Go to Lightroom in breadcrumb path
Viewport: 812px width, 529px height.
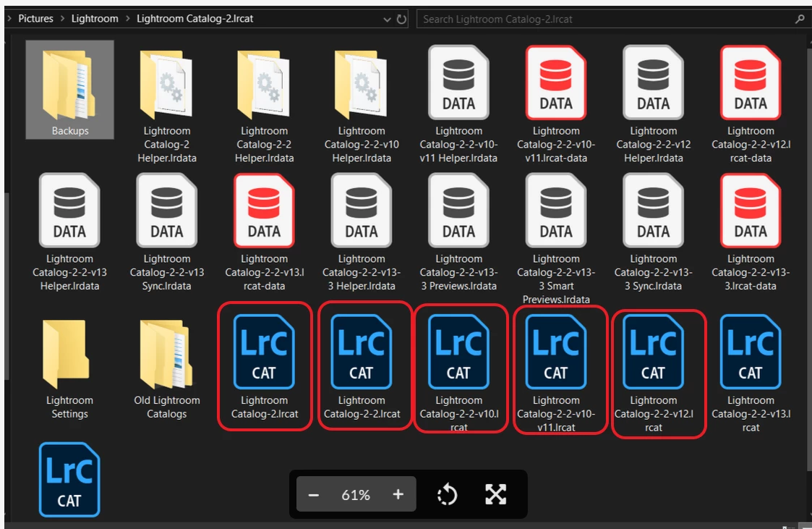click(95, 19)
